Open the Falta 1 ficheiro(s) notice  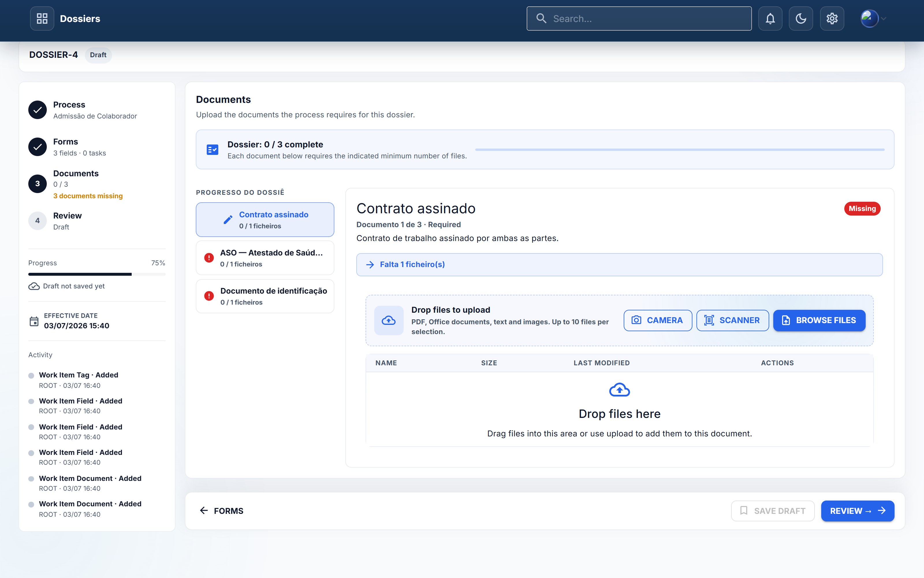(x=619, y=264)
